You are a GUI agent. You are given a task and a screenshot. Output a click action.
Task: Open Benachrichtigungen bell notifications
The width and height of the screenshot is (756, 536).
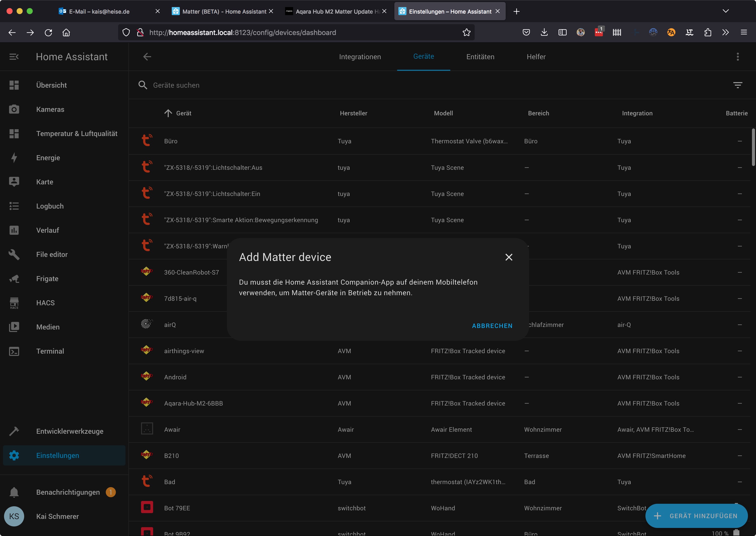tap(14, 492)
